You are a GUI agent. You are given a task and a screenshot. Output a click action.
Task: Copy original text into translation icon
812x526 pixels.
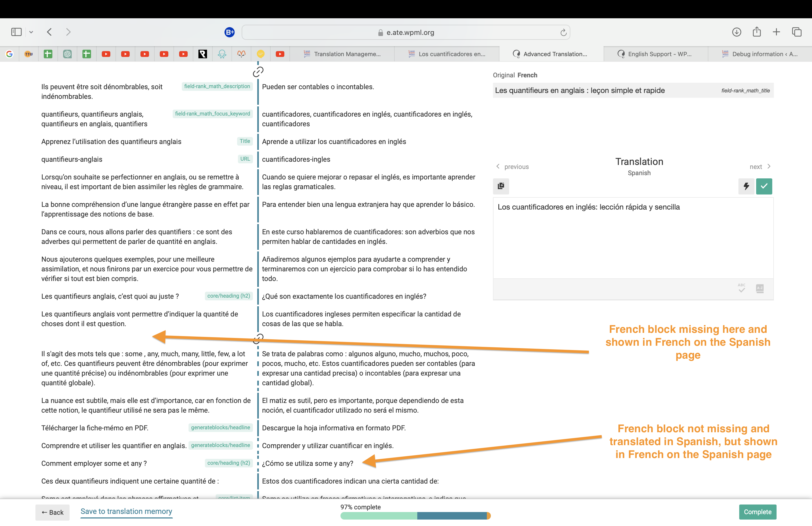(501, 186)
